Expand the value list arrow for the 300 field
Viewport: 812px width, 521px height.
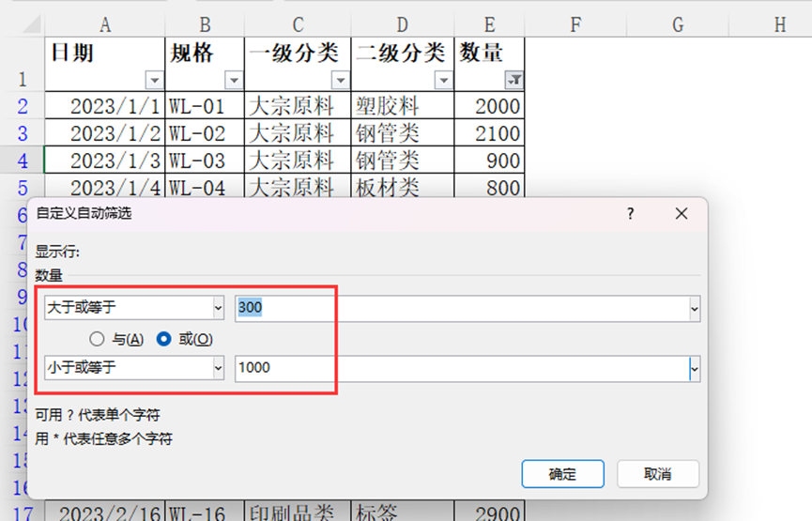[695, 309]
